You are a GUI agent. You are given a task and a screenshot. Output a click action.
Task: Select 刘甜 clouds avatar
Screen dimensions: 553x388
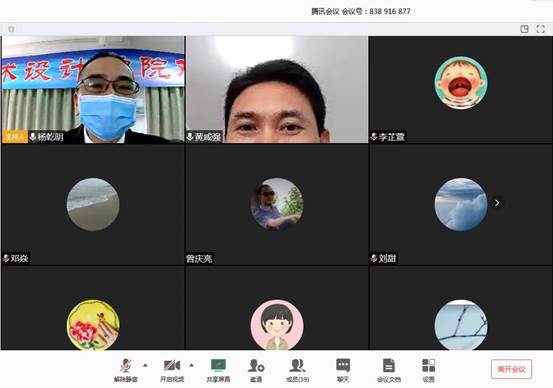click(x=461, y=204)
